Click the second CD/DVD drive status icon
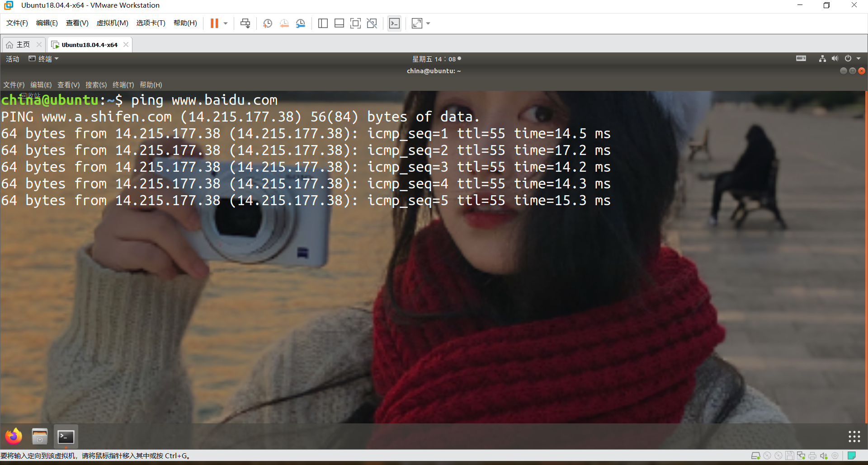This screenshot has width=868, height=465. 778,456
